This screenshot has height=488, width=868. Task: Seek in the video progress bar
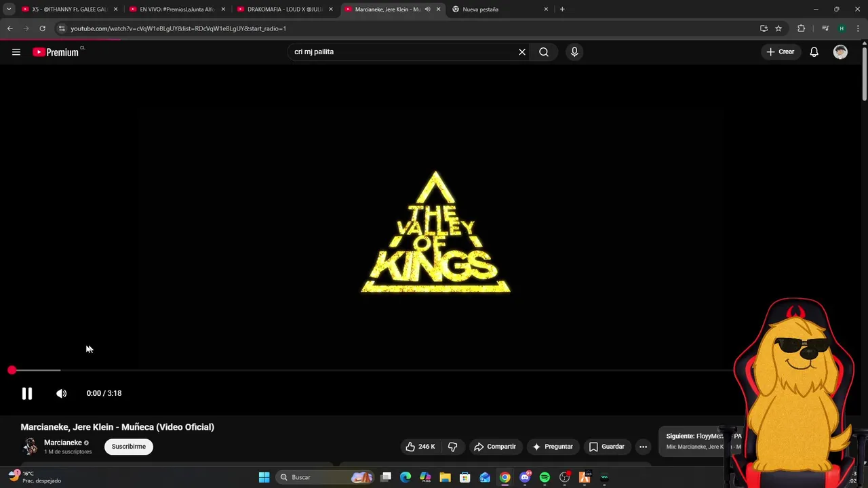click(x=373, y=371)
